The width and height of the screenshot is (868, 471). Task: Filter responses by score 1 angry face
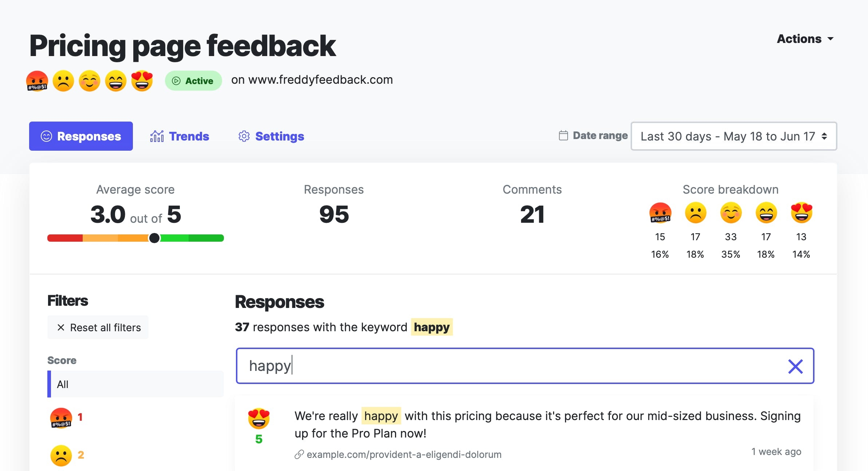click(66, 417)
